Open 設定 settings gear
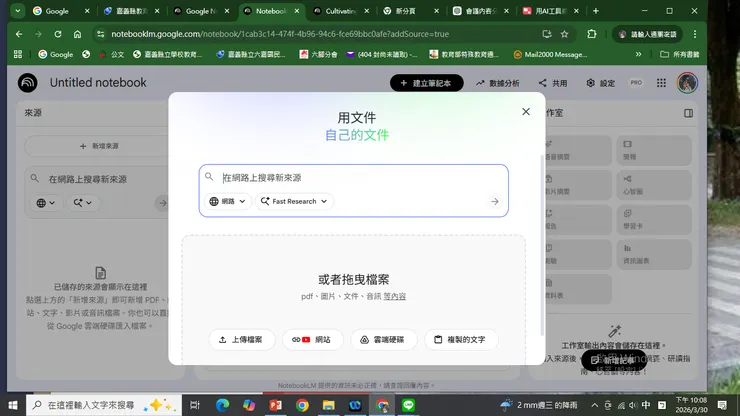The height and width of the screenshot is (416, 740). coord(600,83)
